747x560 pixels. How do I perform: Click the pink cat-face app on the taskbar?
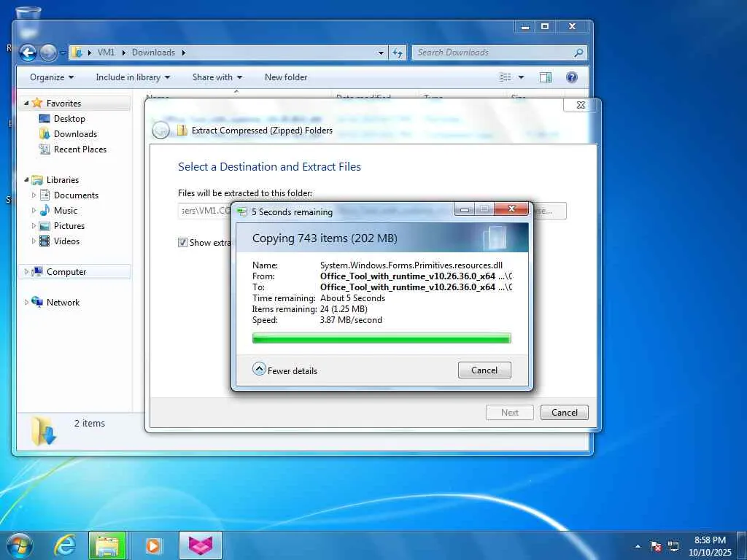click(201, 545)
